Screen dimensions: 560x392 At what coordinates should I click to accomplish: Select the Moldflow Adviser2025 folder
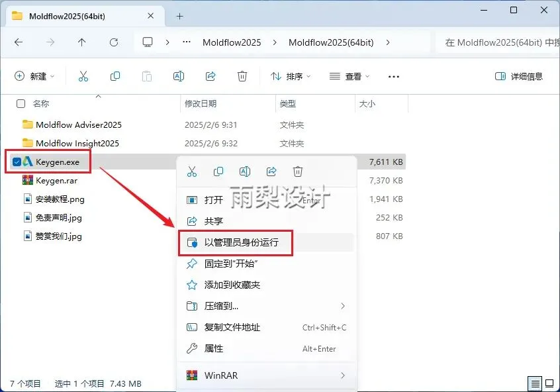click(x=79, y=124)
